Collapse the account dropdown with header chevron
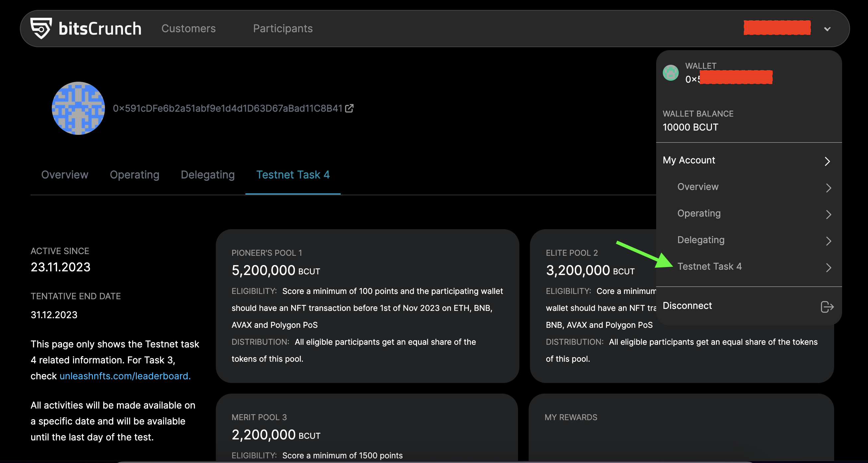This screenshot has height=463, width=868. click(827, 29)
